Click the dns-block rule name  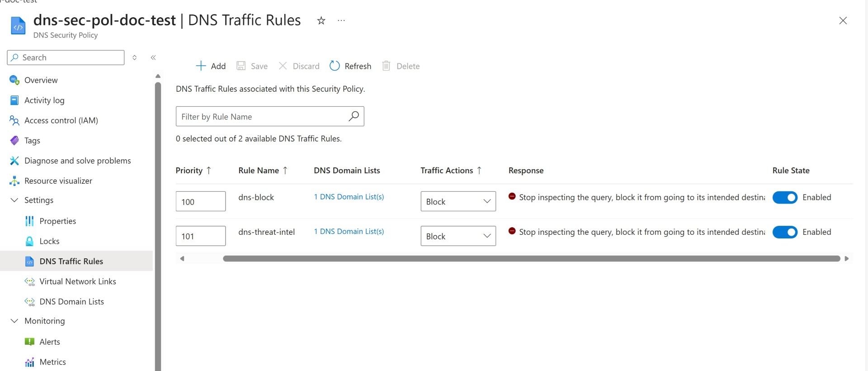click(256, 197)
